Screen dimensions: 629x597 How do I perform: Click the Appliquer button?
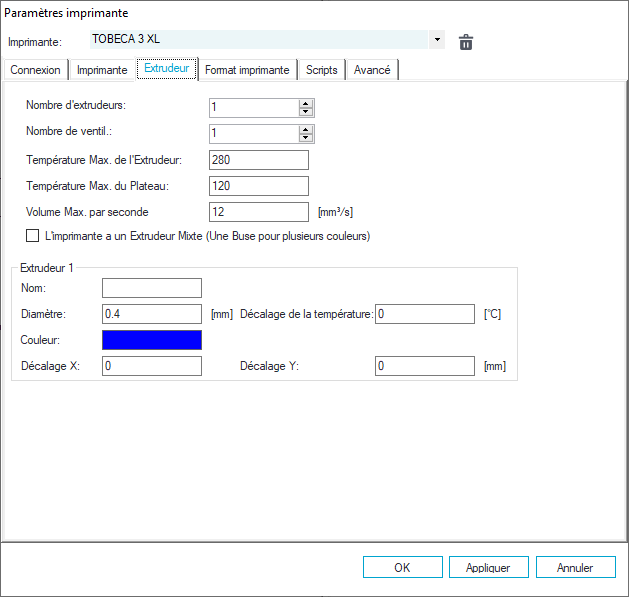(x=488, y=567)
